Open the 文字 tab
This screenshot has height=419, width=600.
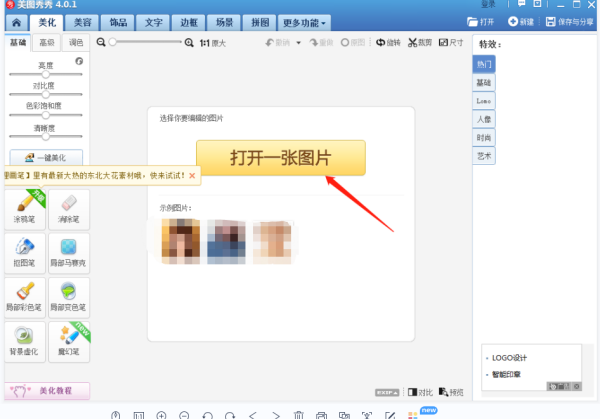pos(153,23)
